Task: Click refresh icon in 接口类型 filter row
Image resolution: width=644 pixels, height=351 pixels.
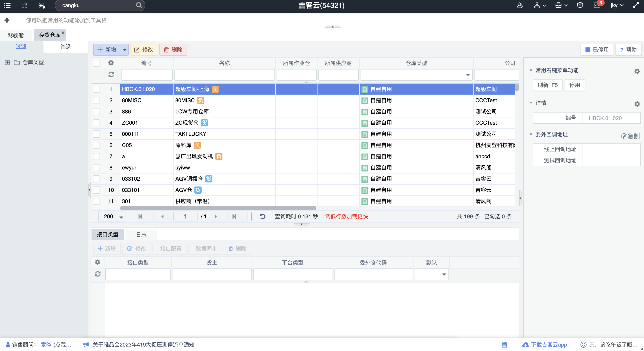Action: [98, 274]
